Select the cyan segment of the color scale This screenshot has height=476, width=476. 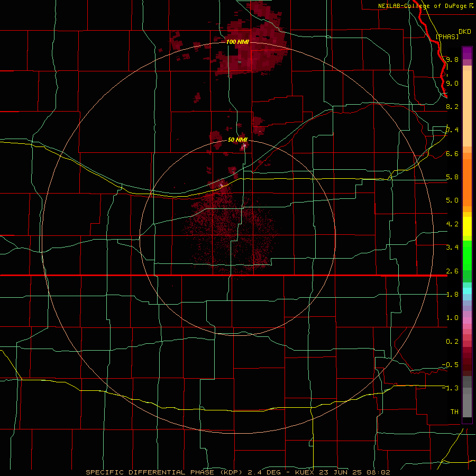[x=467, y=291]
